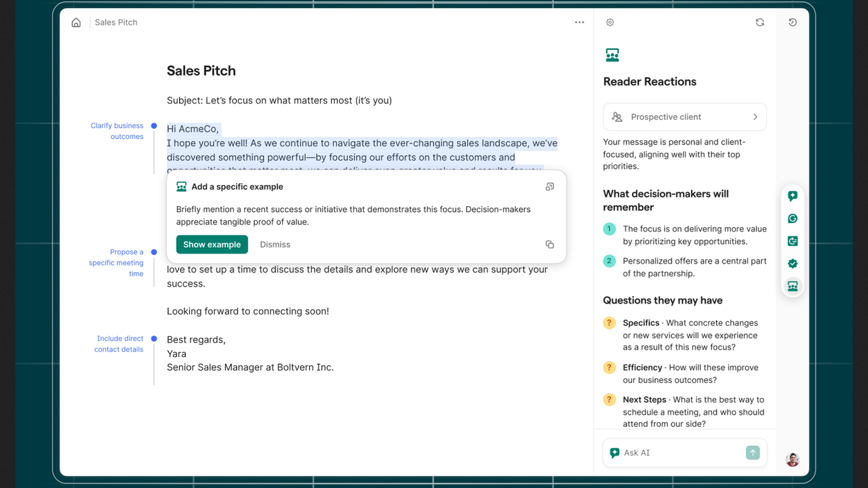Select the Clarify business outcomes suggestion
Image resolution: width=868 pixels, height=488 pixels.
[x=117, y=131]
